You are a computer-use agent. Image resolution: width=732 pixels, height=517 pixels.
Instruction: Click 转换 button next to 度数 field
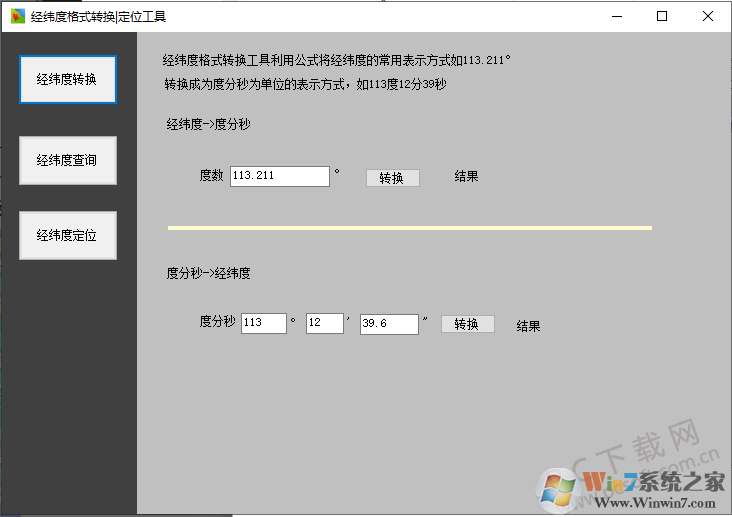tap(393, 178)
